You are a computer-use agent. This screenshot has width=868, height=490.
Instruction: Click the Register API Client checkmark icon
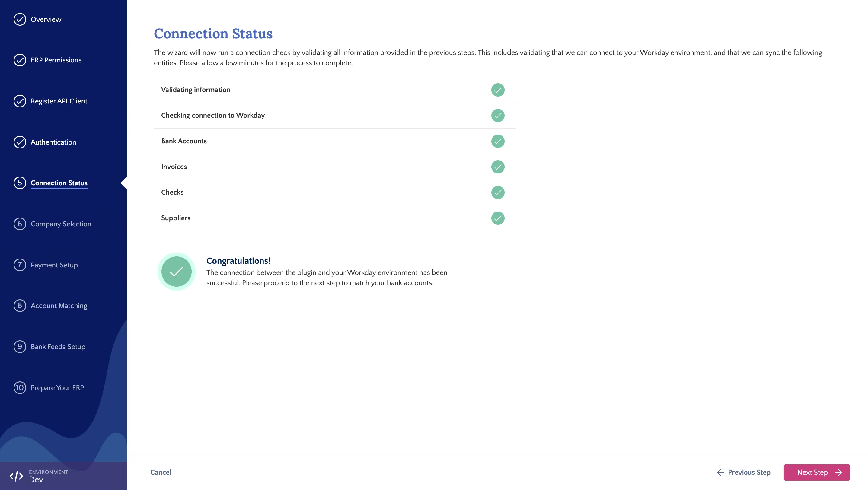[20, 101]
